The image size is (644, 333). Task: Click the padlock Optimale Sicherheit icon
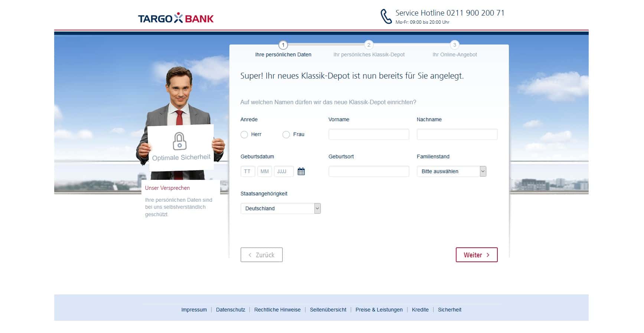[x=180, y=141]
